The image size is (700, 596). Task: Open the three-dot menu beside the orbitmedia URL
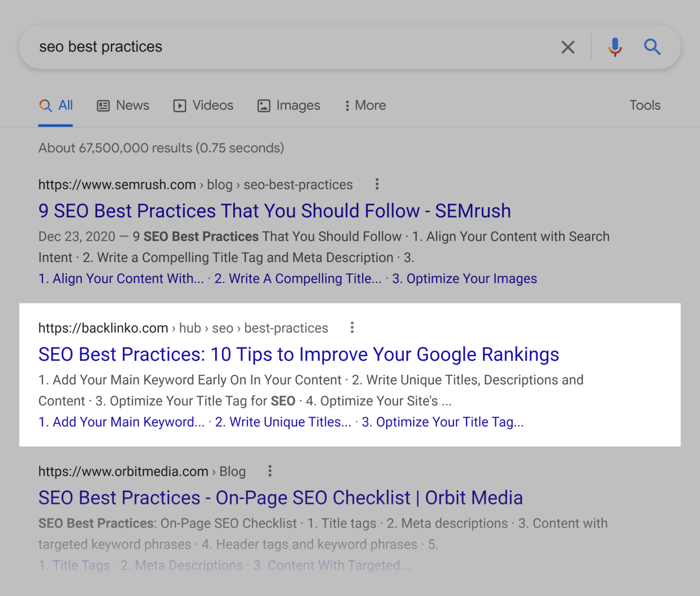click(270, 471)
